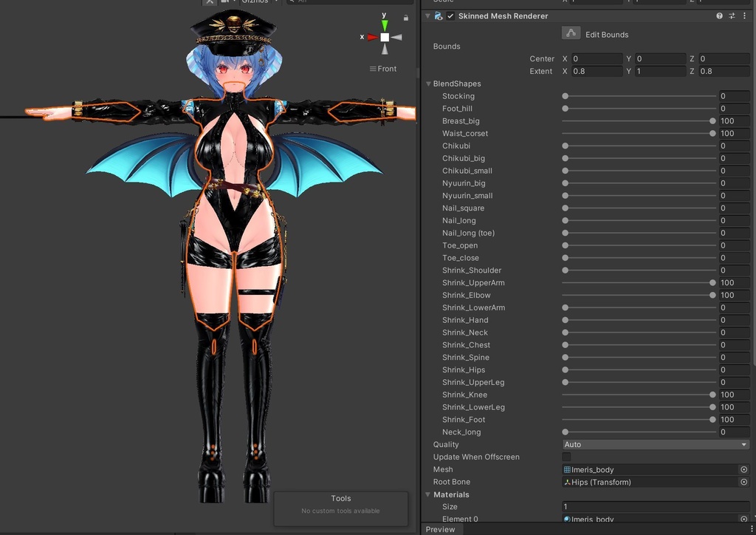Click the Toe_close blendshape slider

pos(639,258)
